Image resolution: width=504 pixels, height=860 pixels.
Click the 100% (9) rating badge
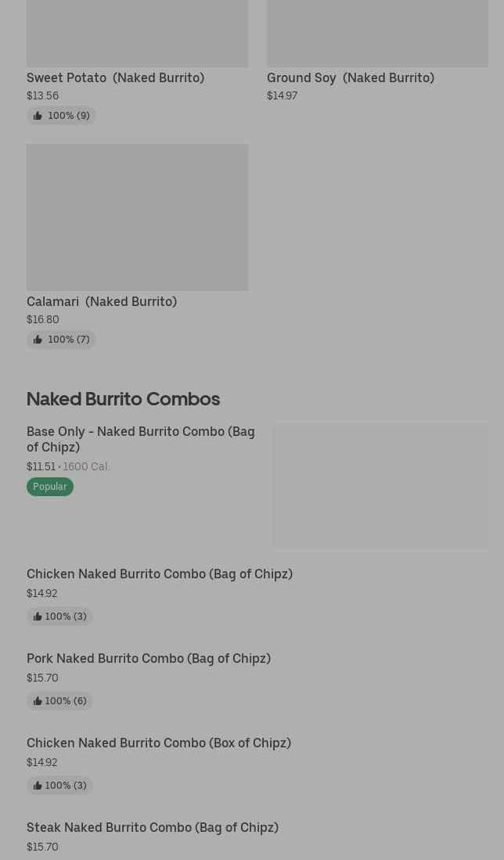(61, 116)
